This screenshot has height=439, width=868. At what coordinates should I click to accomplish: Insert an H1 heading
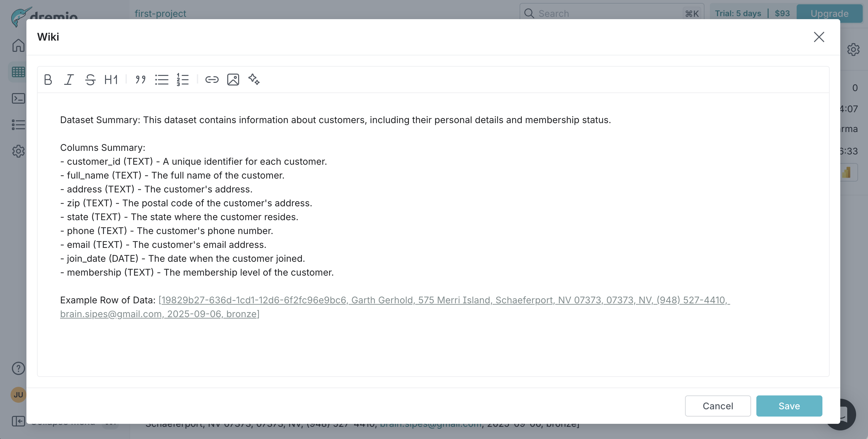(111, 80)
